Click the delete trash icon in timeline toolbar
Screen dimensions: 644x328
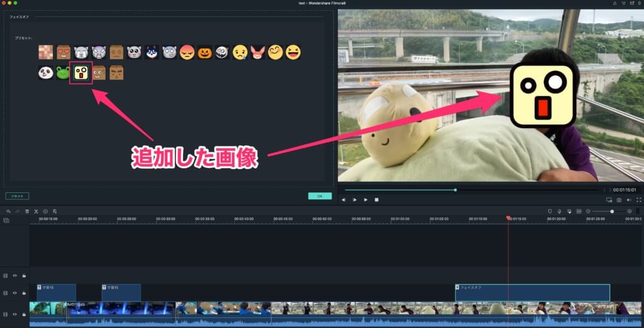click(27, 211)
